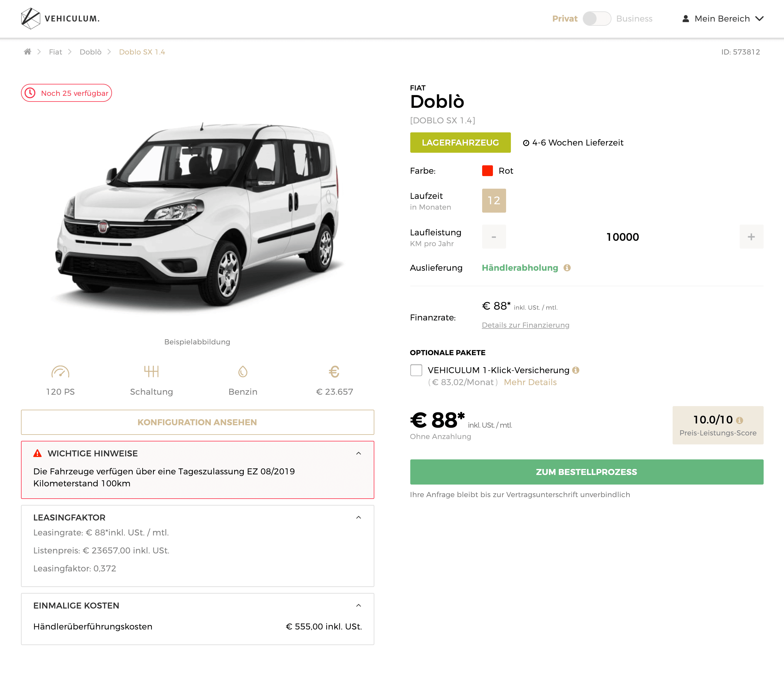Screen dimensions: 784x684
Task: Select the Business label
Action: (x=634, y=18)
